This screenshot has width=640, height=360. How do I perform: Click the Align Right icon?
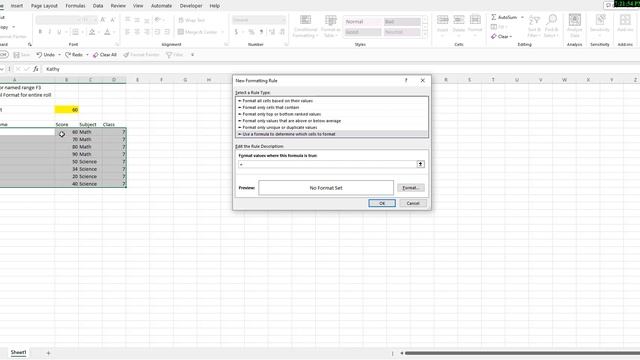(147, 32)
